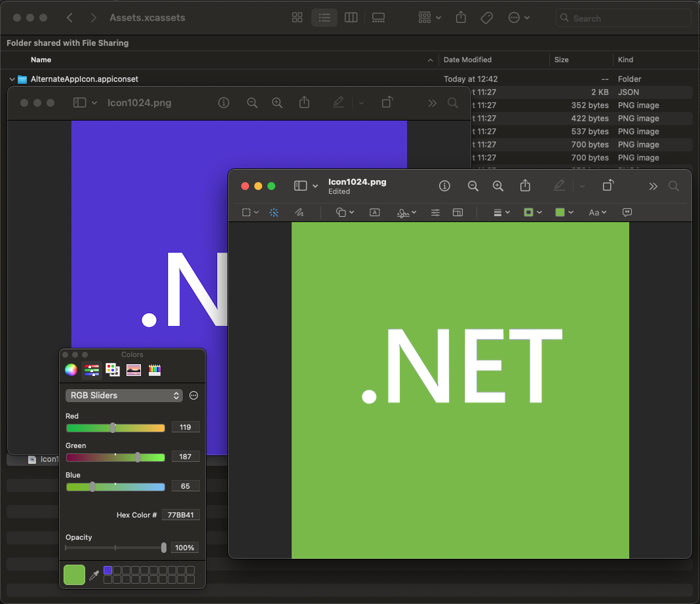Open the Fill Color dropdown

pos(564,212)
